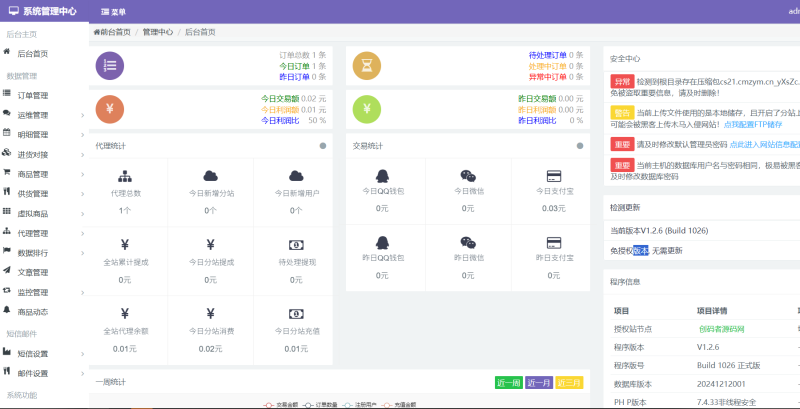800x409 pixels.
Task: Follow the 点我配置FTP储存 link
Action: click(x=753, y=124)
